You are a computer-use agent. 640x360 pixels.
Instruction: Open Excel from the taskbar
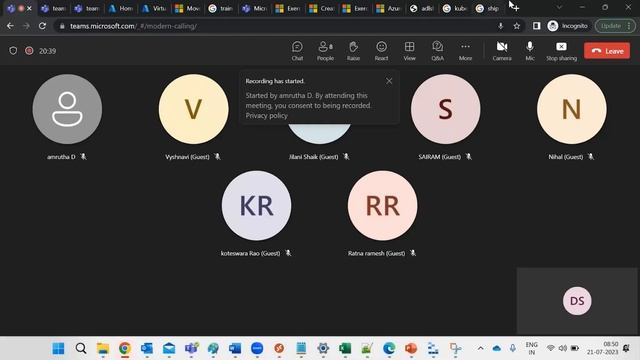[x=345, y=349]
